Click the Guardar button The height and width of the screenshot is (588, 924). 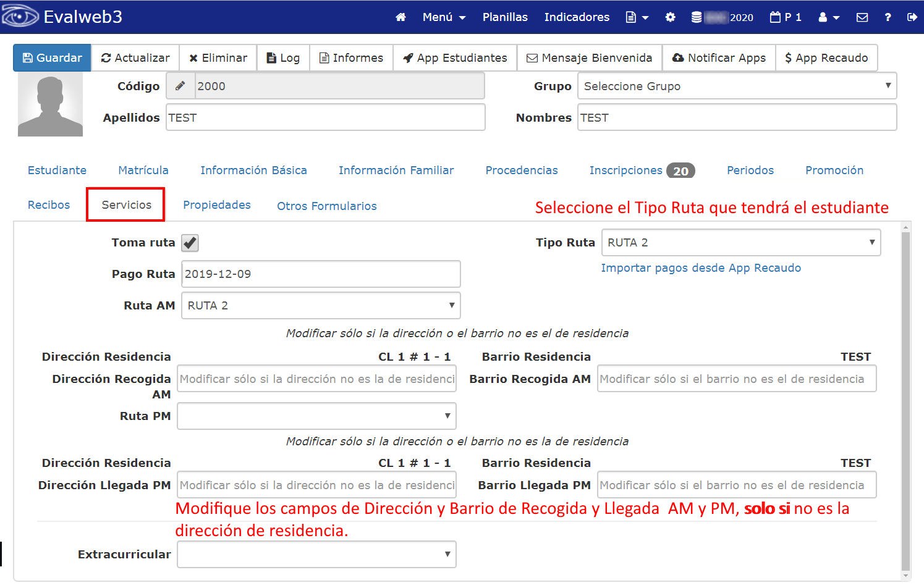[x=51, y=57]
